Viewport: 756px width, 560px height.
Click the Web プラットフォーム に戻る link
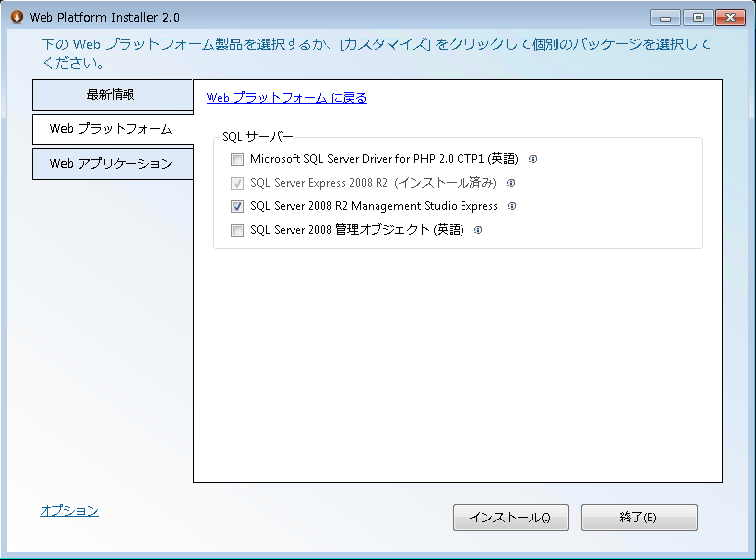pyautogui.click(x=287, y=98)
